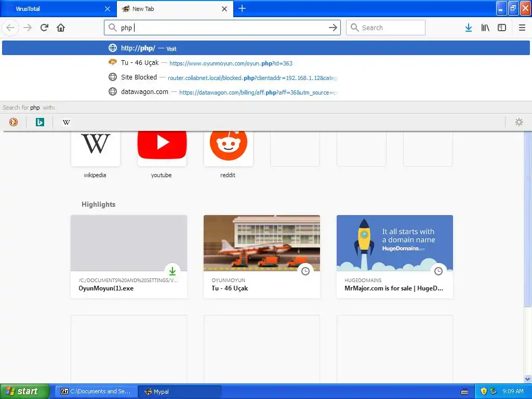The height and width of the screenshot is (399, 532).
Task: Click in the php address bar field
Action: (222, 28)
